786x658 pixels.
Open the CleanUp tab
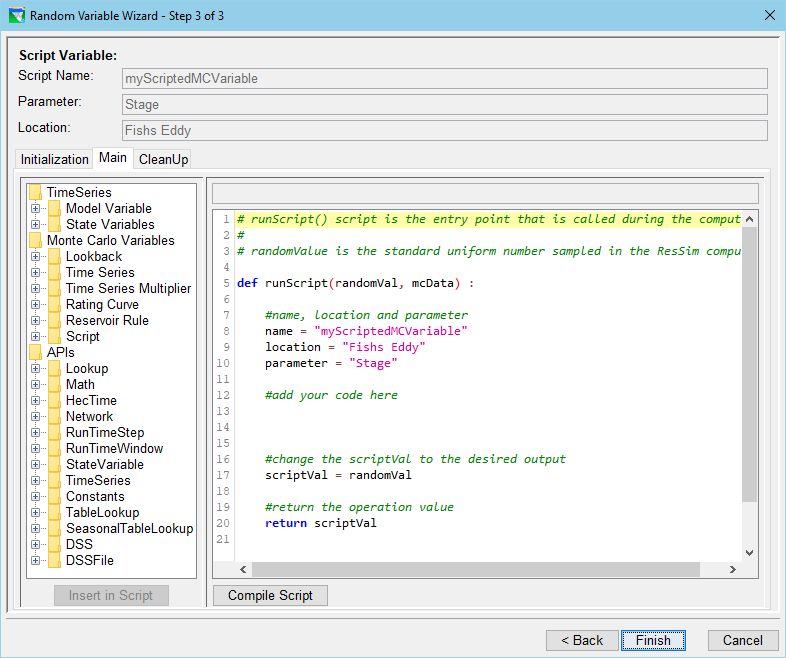point(163,159)
